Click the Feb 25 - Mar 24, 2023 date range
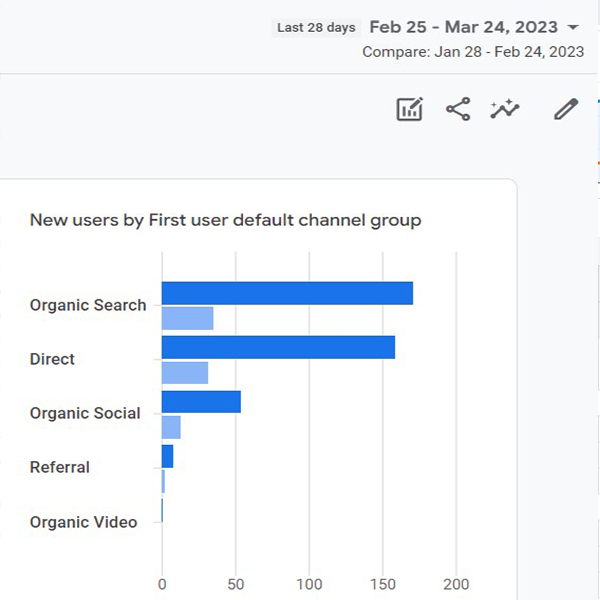Screen dimensions: 600x600 tap(463, 27)
